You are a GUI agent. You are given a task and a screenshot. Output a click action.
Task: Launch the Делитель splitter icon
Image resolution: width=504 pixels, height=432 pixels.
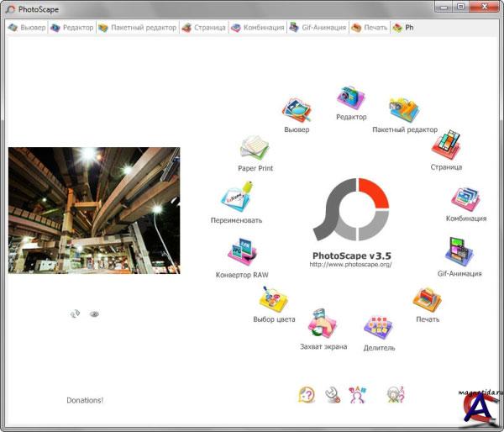[x=379, y=328]
